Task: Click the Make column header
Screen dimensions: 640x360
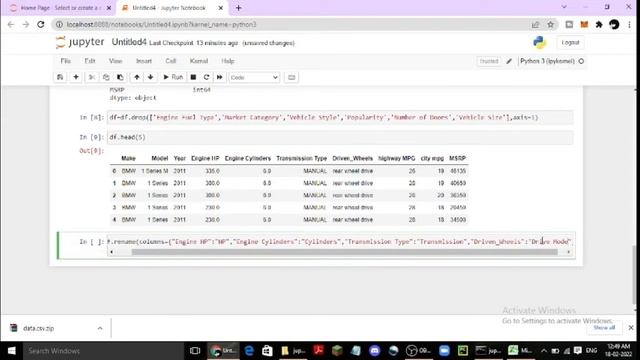Action: pos(128,158)
